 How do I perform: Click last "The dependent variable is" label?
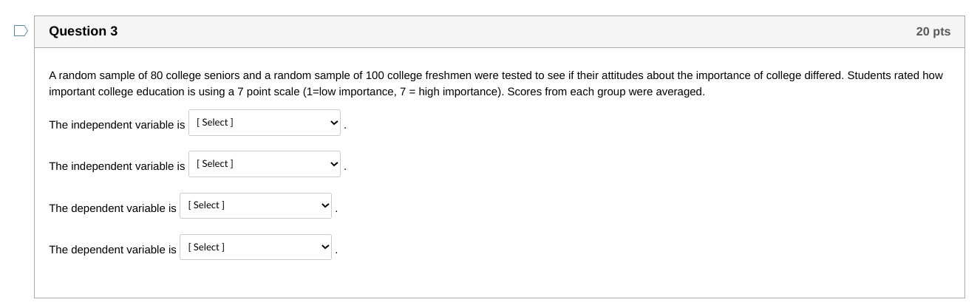coord(112,250)
